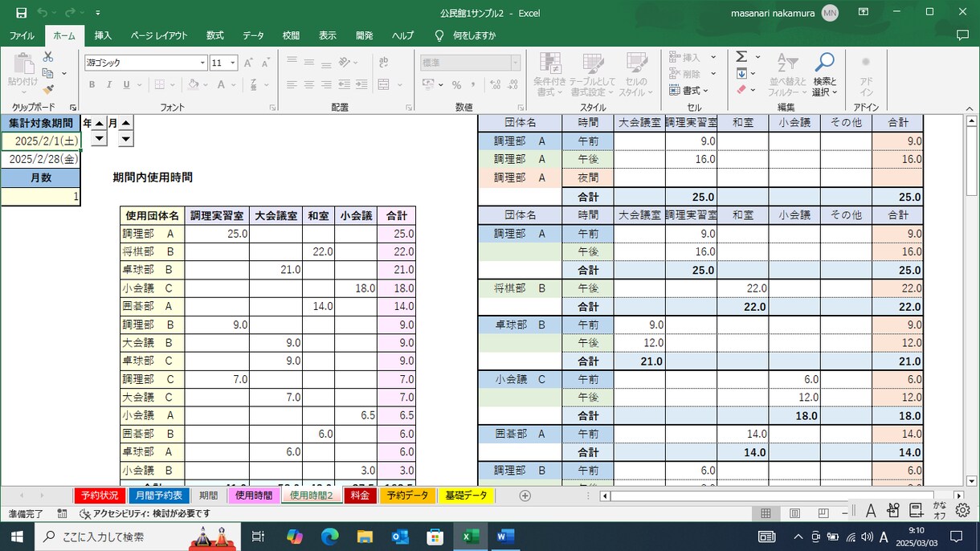Toggle Bold formatting
Screen dimensions: 980x551
tap(92, 84)
